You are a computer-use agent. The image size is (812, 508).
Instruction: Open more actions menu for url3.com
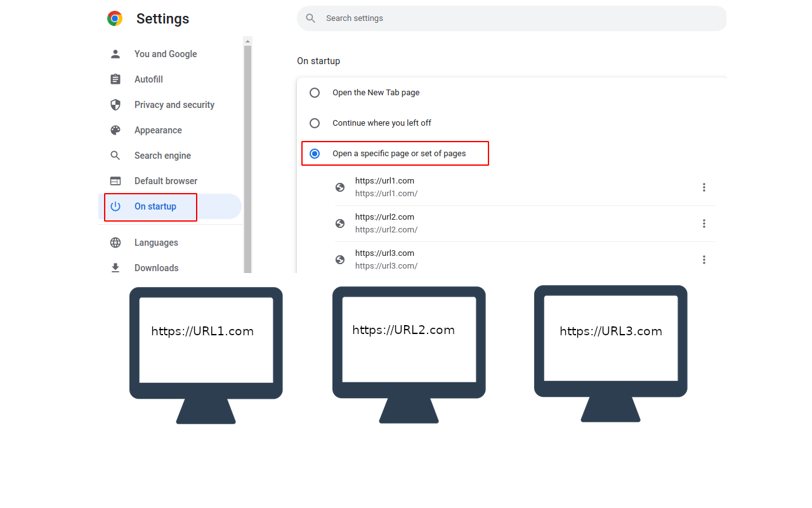pos(704,260)
